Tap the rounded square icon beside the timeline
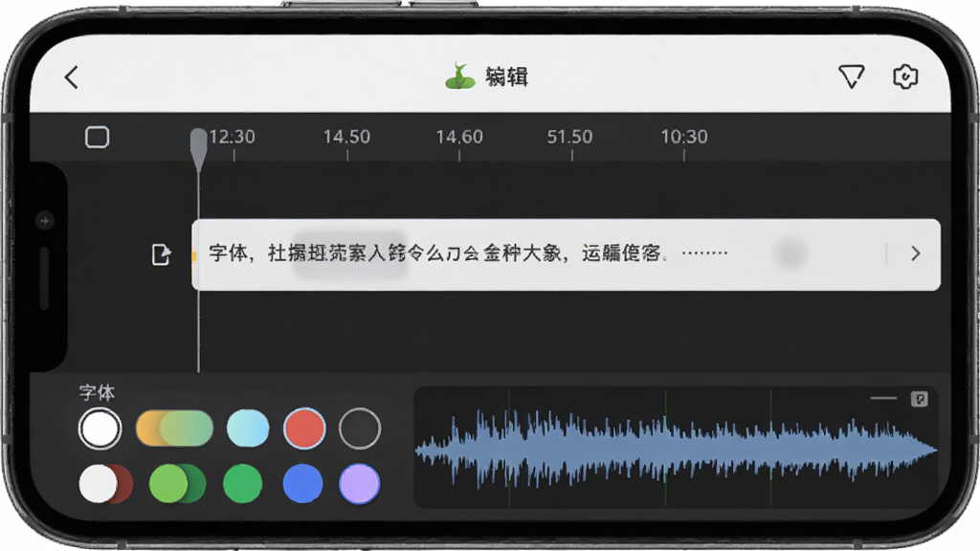Screen dimensions: 980x551 (x=97, y=137)
